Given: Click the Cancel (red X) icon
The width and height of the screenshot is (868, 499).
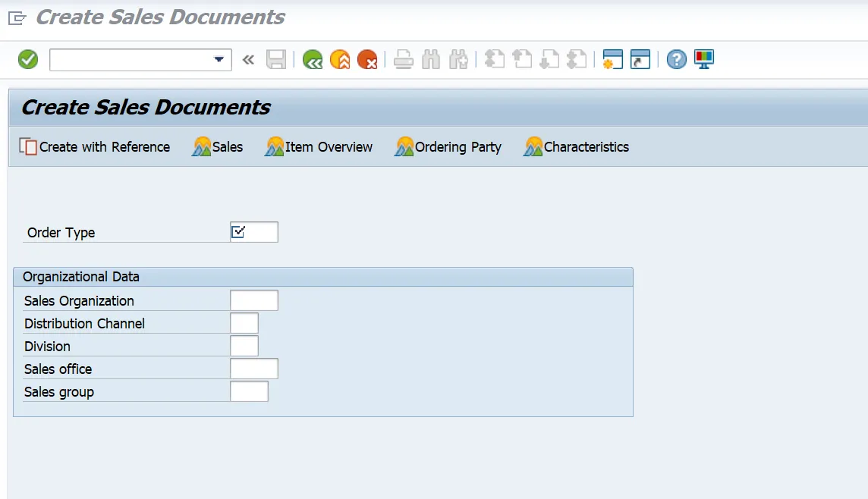Looking at the screenshot, I should click(x=369, y=59).
